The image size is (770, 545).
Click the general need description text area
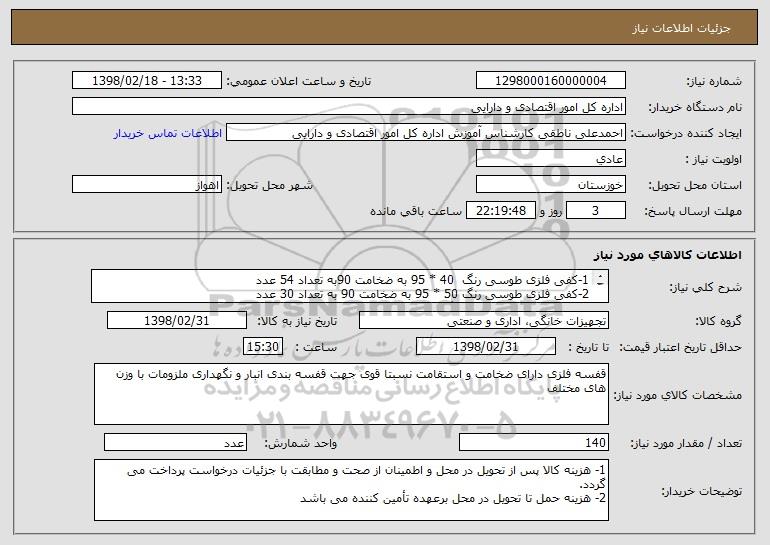coord(350,286)
